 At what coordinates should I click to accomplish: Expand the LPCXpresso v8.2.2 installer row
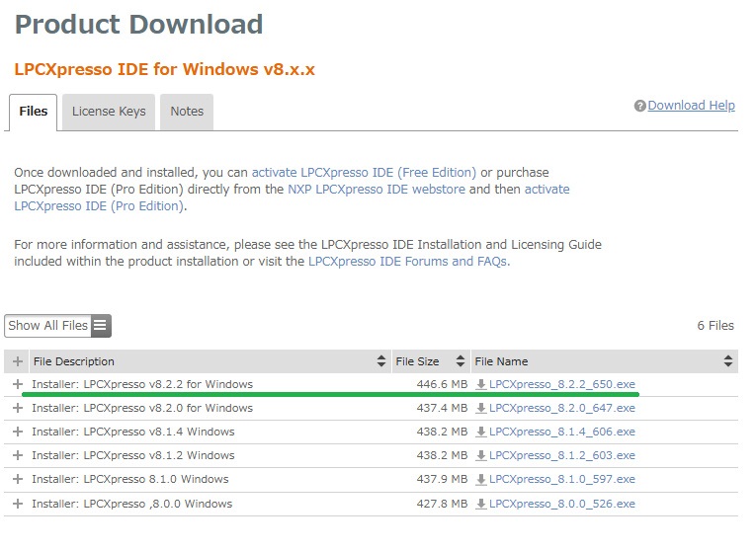(18, 384)
